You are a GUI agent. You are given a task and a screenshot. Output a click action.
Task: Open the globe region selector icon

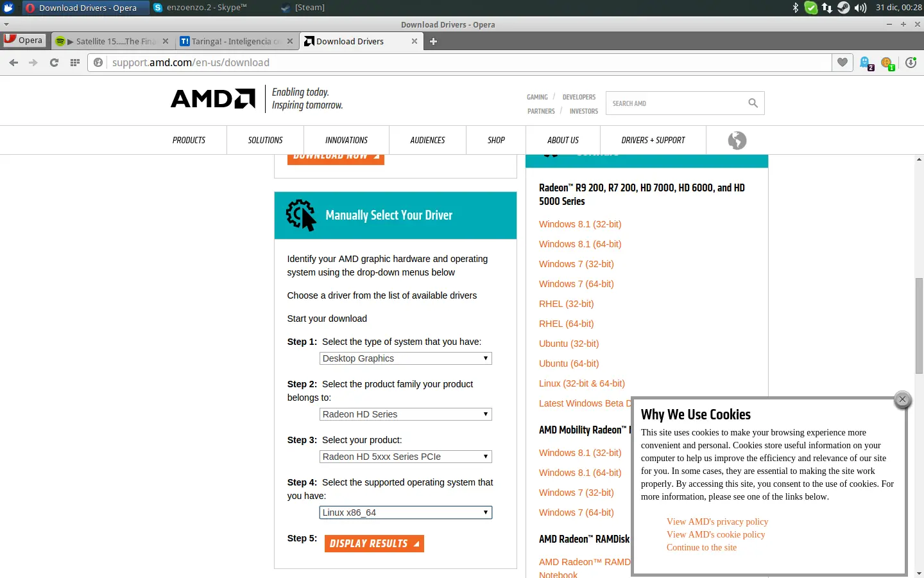(x=737, y=140)
